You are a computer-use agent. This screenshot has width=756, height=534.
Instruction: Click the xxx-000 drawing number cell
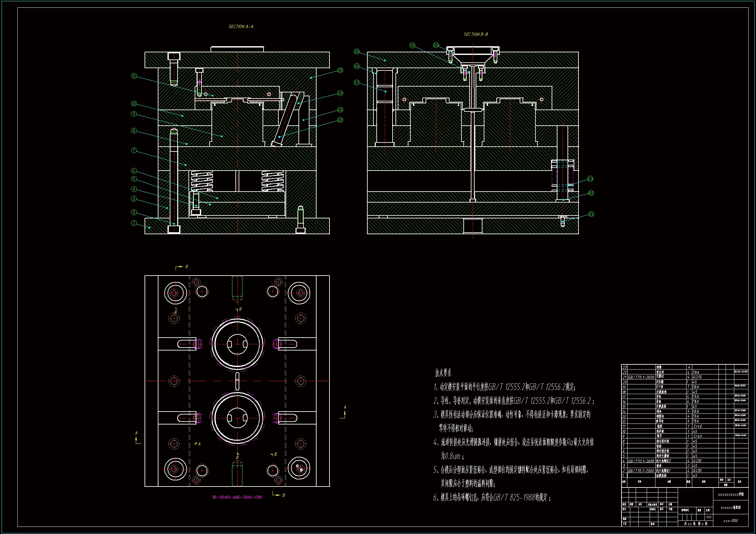coord(730,521)
